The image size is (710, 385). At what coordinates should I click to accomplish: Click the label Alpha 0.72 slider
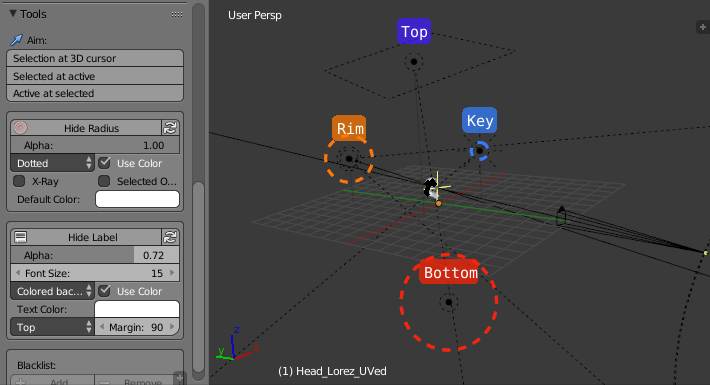(95, 255)
